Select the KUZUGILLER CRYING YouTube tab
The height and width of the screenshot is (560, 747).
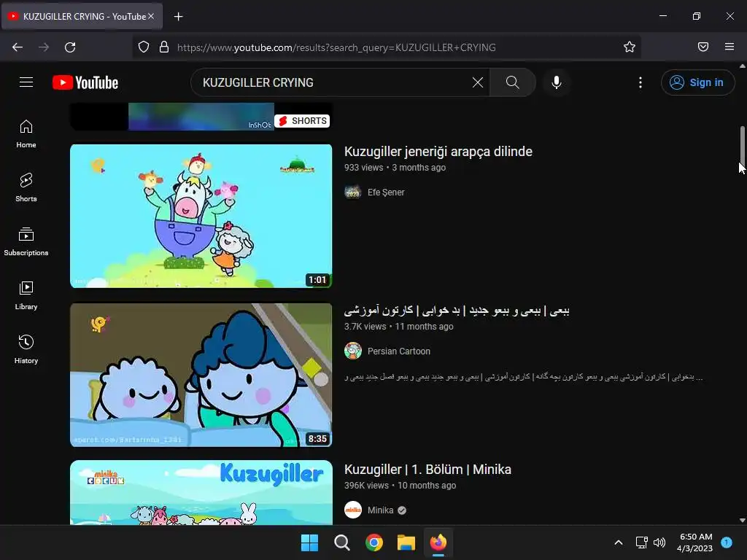coord(82,16)
